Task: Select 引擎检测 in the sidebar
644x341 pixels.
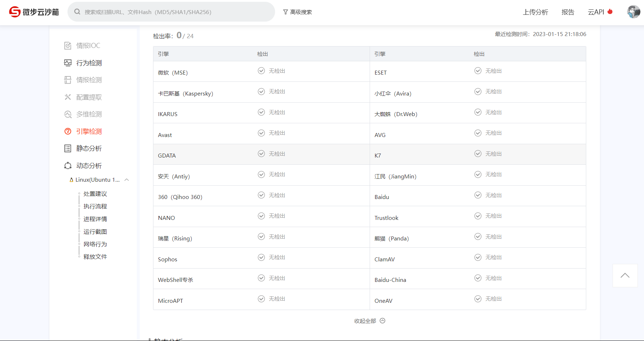Action: (89, 132)
